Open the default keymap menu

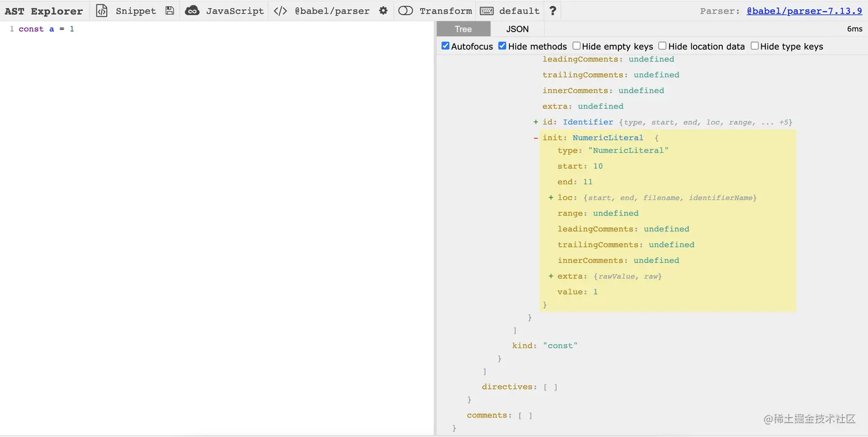click(x=519, y=10)
